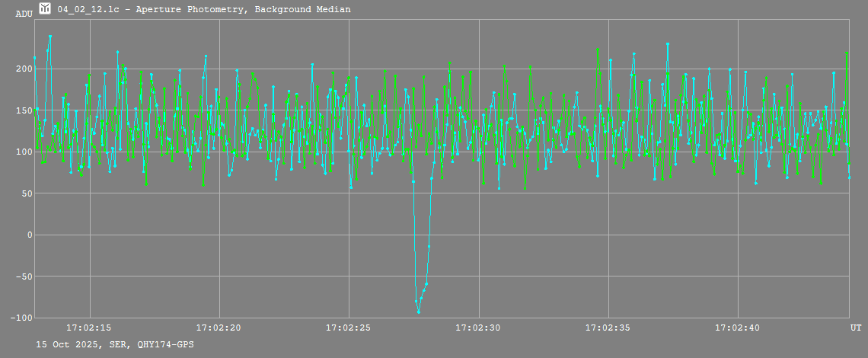Click the ADU y-axis unit label
868x358 pixels.
point(24,14)
